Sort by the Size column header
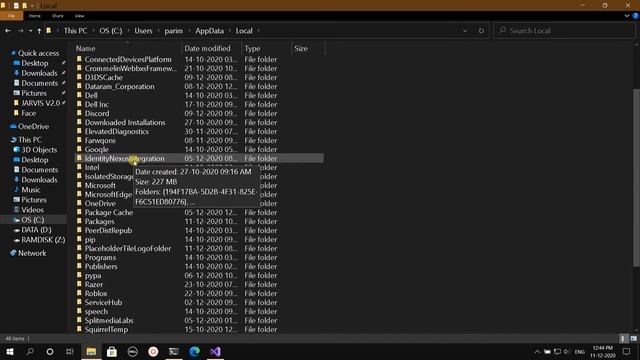This screenshot has height=360, width=640. (301, 48)
